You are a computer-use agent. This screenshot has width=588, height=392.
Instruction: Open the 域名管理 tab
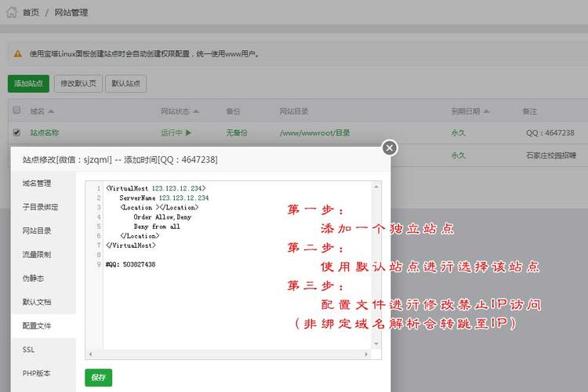tap(37, 183)
